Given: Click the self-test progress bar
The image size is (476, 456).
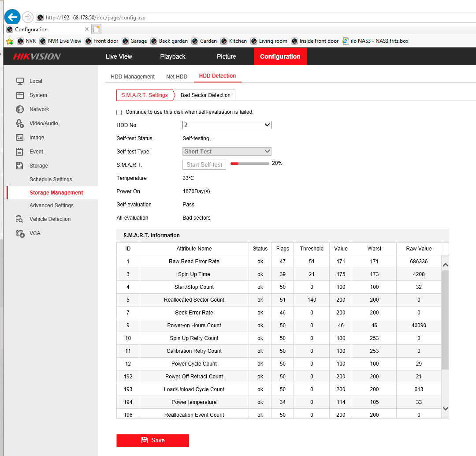Looking at the screenshot, I should pyautogui.click(x=249, y=164).
